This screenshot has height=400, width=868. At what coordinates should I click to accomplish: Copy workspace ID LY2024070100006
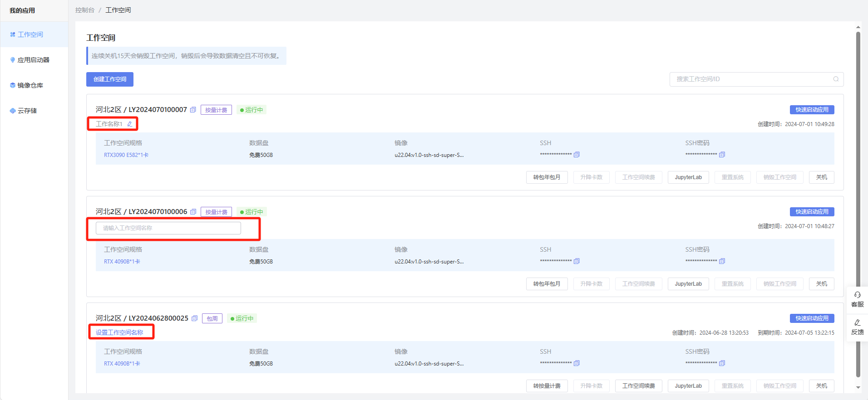point(193,212)
